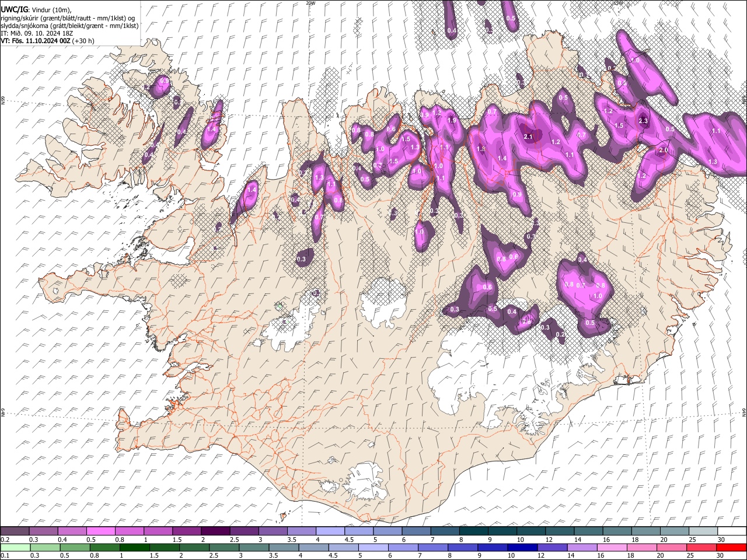Click the 1.8 precipitation value on the map

(x=481, y=149)
